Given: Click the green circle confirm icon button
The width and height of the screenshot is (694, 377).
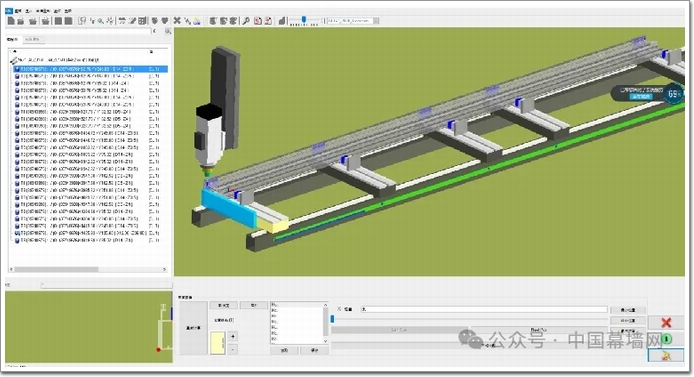Looking at the screenshot, I should (x=666, y=339).
